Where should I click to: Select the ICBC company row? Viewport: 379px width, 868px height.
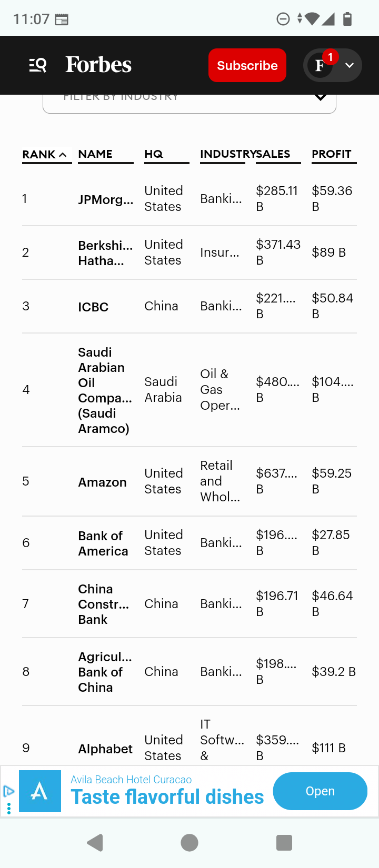click(x=93, y=307)
